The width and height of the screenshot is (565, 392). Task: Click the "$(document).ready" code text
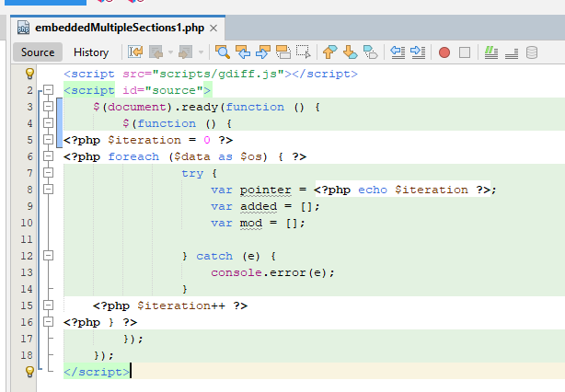[156, 107]
